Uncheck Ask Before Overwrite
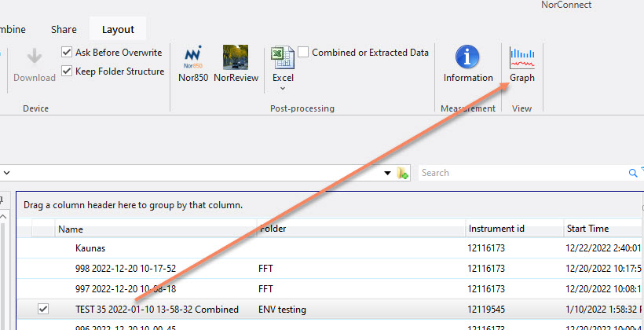This screenshot has width=644, height=330. (68, 53)
